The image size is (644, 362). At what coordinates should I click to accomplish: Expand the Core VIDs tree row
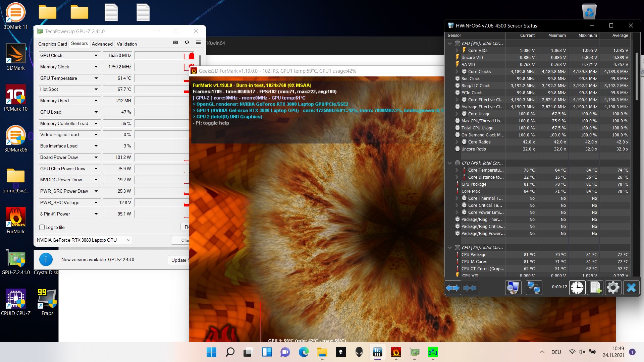coord(457,50)
